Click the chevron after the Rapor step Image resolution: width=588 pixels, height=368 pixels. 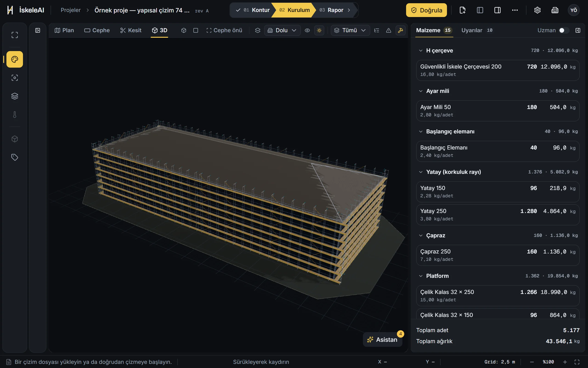[x=349, y=10]
